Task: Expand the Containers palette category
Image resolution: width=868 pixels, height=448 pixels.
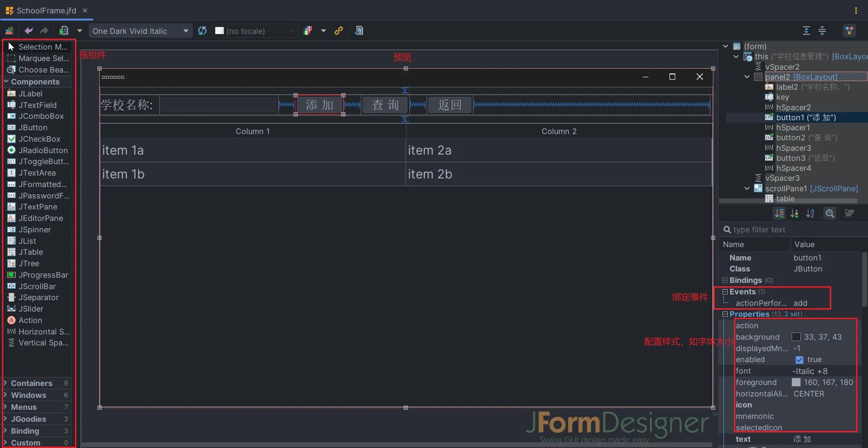Action: pyautogui.click(x=5, y=383)
